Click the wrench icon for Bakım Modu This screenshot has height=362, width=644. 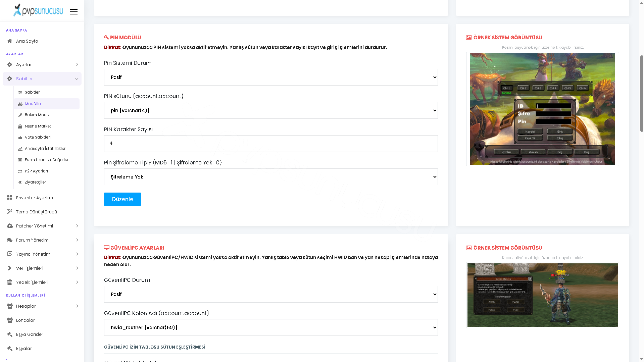click(20, 115)
